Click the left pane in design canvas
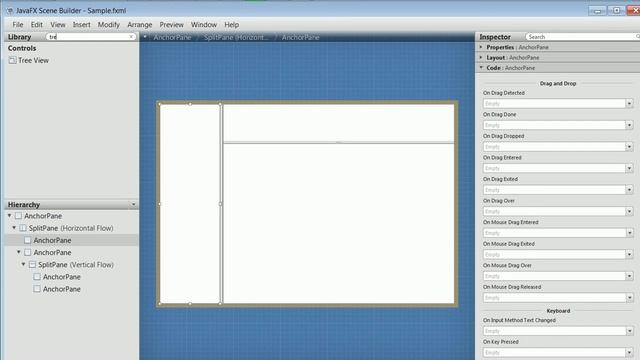Viewport: 640px width, 360px height. pyautogui.click(x=190, y=204)
